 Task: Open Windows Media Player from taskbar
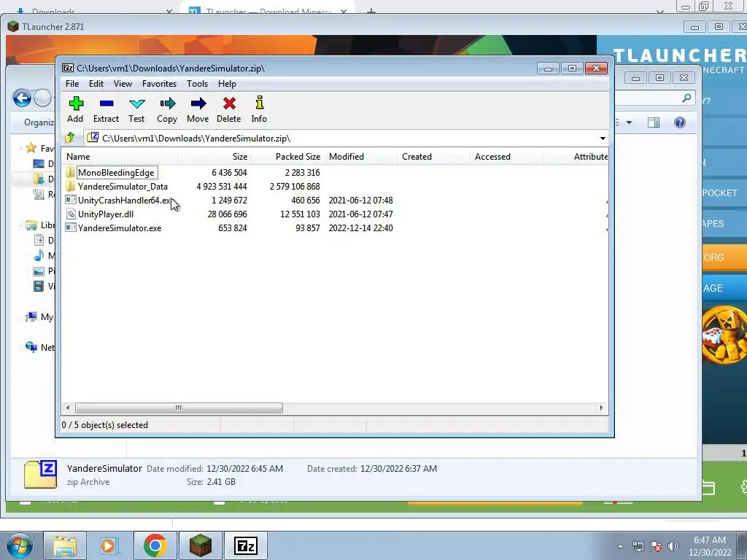click(x=109, y=545)
